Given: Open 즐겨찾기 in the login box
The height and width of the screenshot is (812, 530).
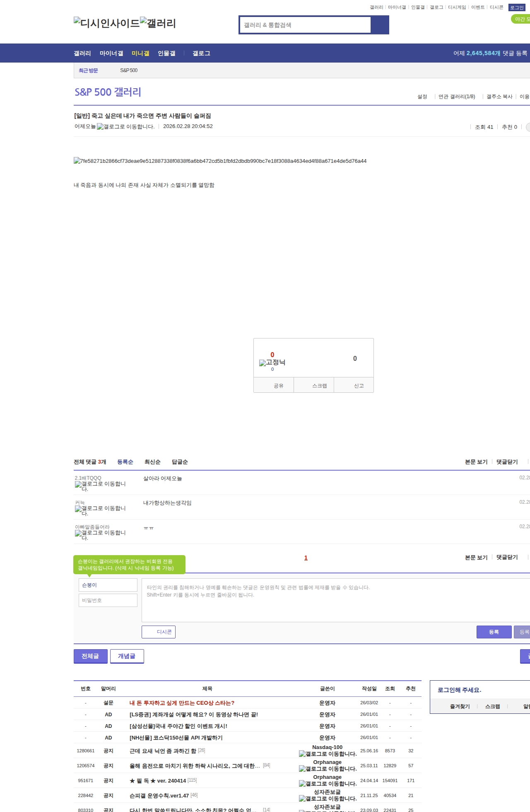Looking at the screenshot, I should (460, 706).
